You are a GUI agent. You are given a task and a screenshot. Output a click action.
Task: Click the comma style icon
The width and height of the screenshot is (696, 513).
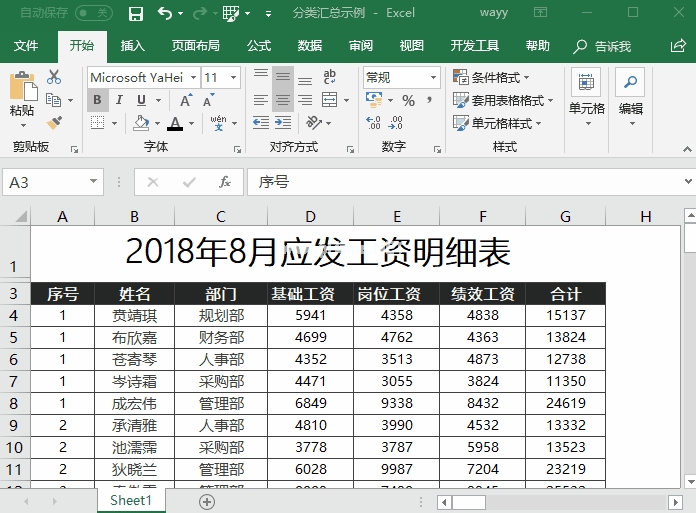[430, 100]
